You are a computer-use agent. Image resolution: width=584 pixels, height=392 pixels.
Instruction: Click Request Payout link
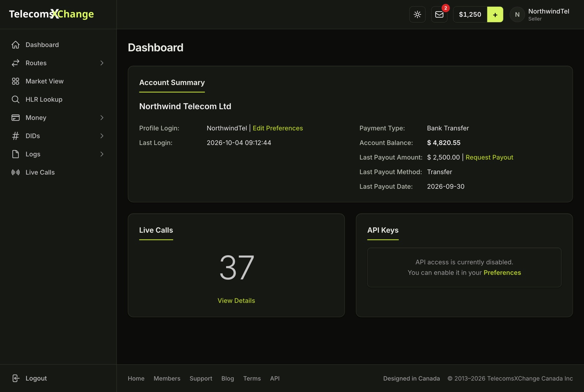tap(489, 158)
